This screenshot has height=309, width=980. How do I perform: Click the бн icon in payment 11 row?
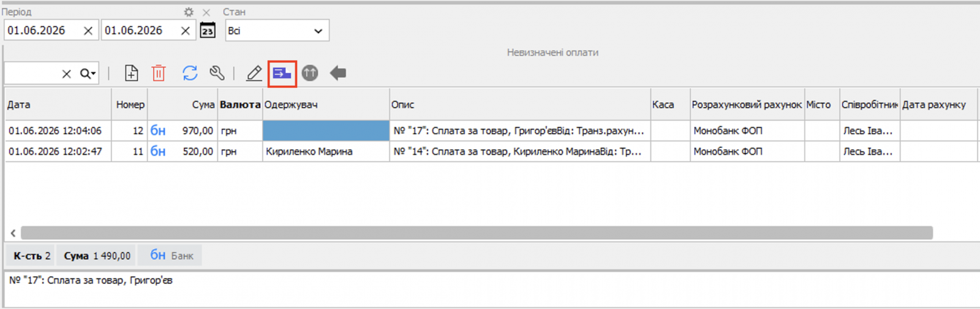point(158,151)
